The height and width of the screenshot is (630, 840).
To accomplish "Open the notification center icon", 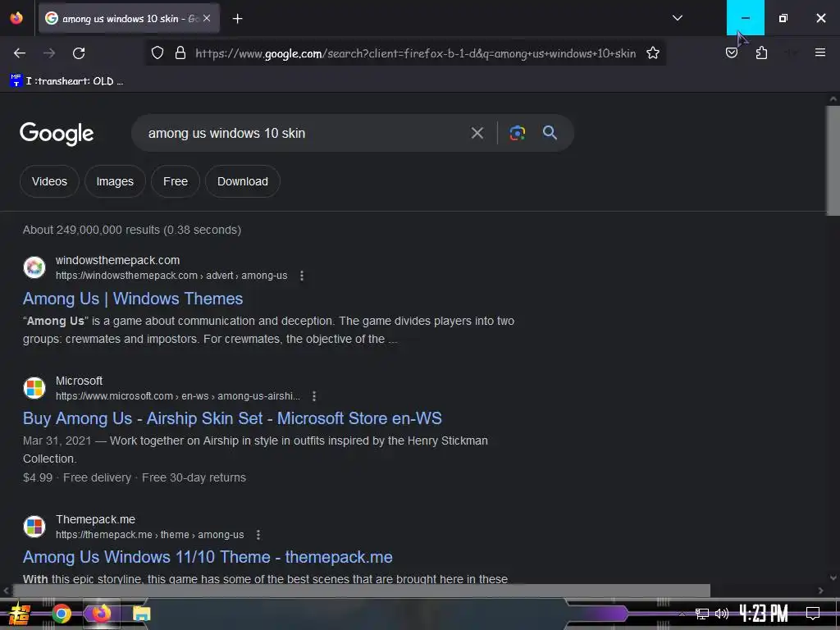I will (x=813, y=614).
